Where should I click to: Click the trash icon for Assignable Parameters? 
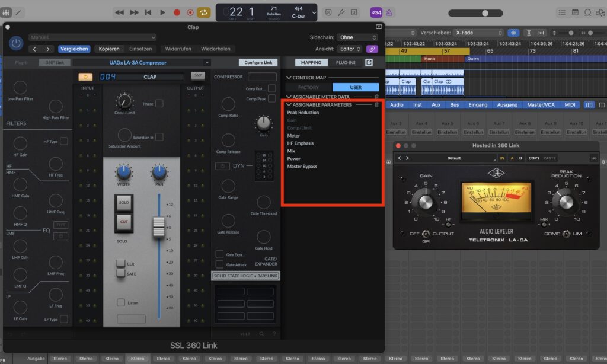coord(376,104)
